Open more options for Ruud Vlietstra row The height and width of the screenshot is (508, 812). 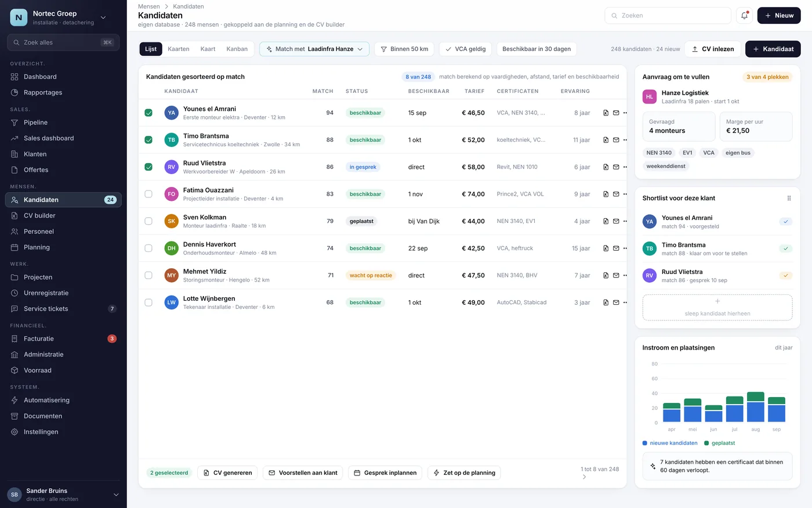pos(625,167)
